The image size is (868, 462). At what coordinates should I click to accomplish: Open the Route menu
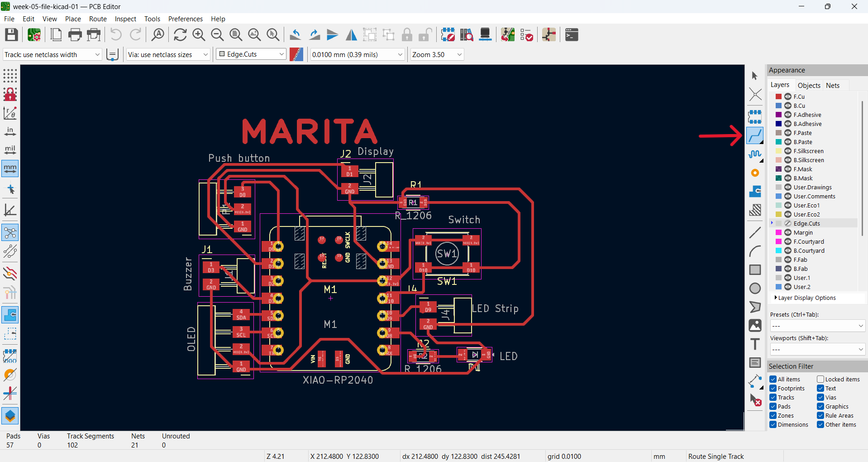click(x=98, y=19)
